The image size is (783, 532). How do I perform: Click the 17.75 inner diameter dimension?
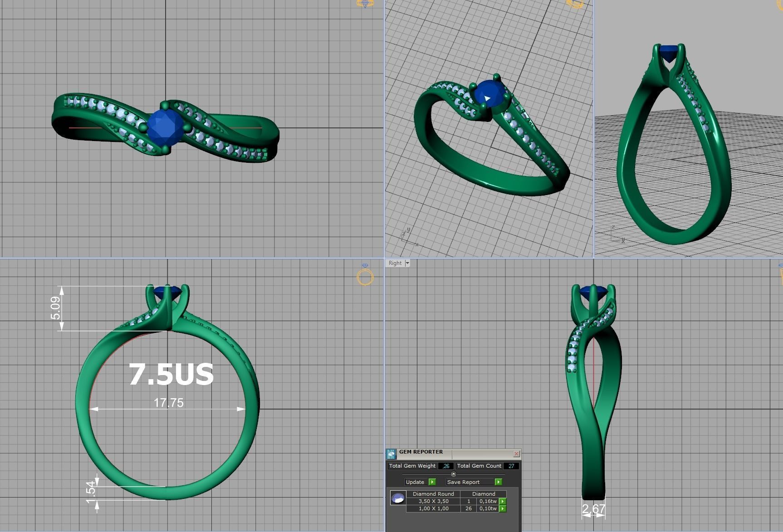[168, 403]
